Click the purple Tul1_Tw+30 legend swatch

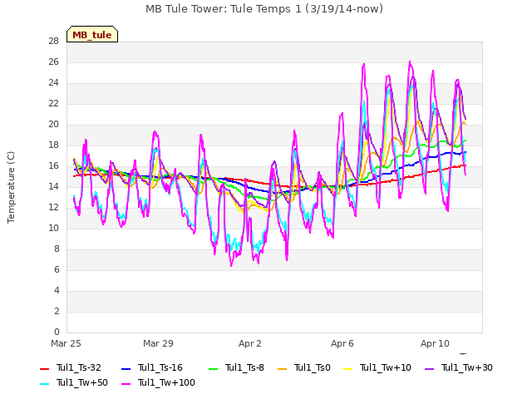(429, 369)
